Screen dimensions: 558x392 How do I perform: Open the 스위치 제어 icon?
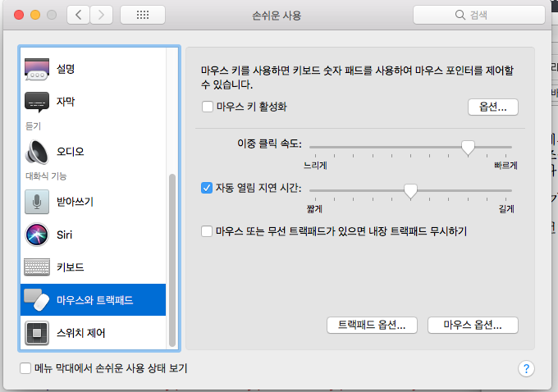[x=37, y=333]
